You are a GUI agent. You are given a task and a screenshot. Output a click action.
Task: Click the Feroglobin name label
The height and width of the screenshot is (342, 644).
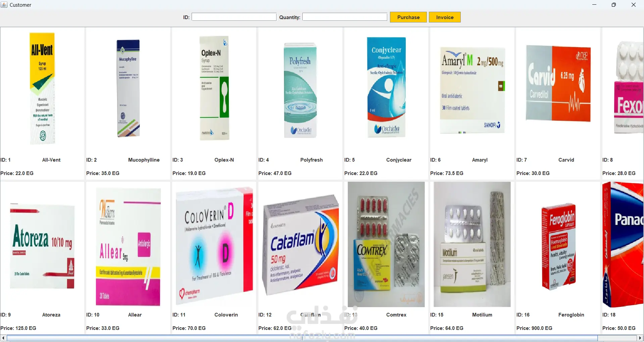point(571,315)
